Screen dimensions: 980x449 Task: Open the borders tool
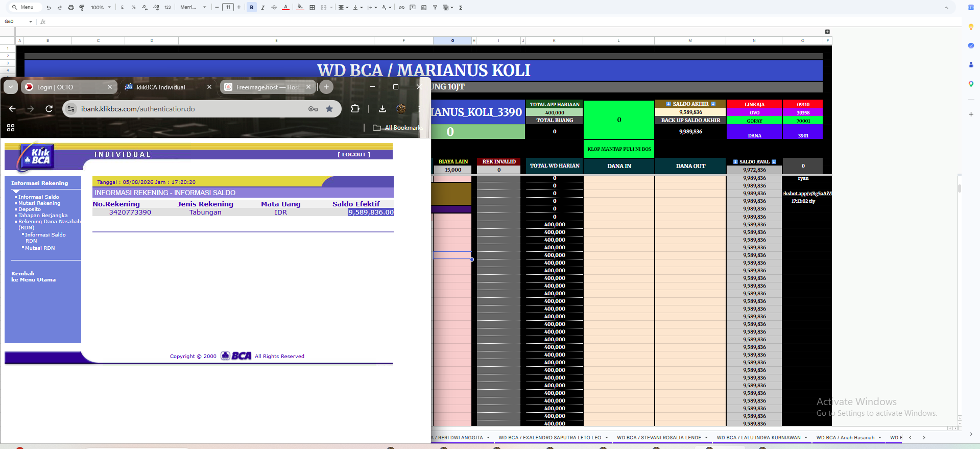click(x=312, y=8)
